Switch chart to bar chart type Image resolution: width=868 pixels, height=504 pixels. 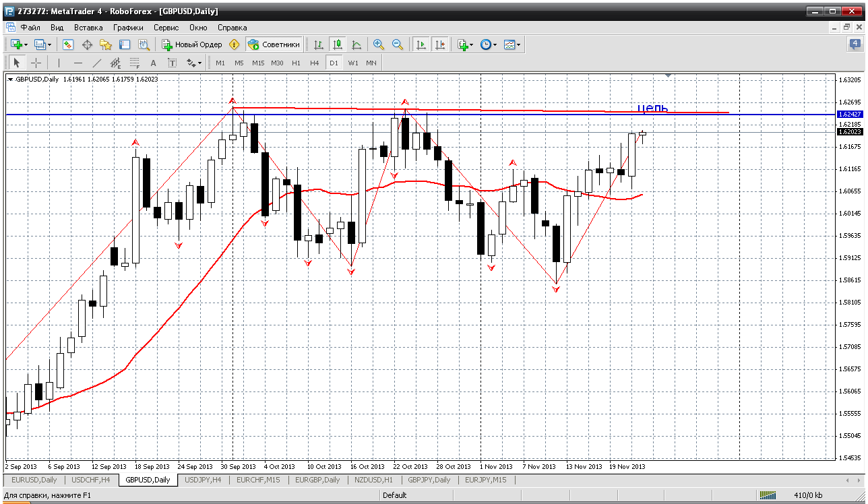pos(319,44)
